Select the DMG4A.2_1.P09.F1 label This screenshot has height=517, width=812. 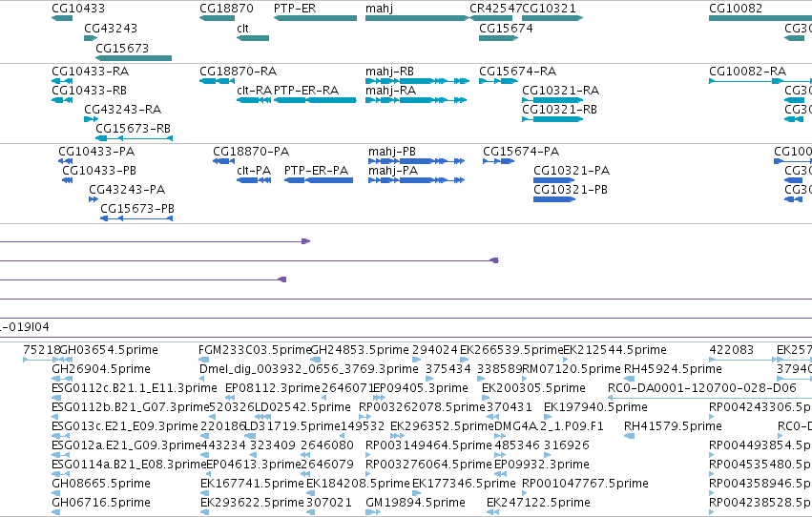(549, 426)
